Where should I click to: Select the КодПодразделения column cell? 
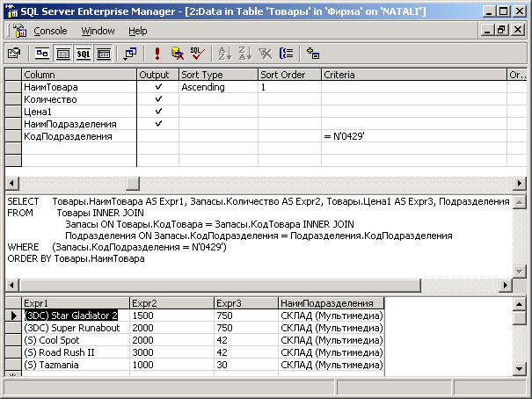click(x=79, y=136)
